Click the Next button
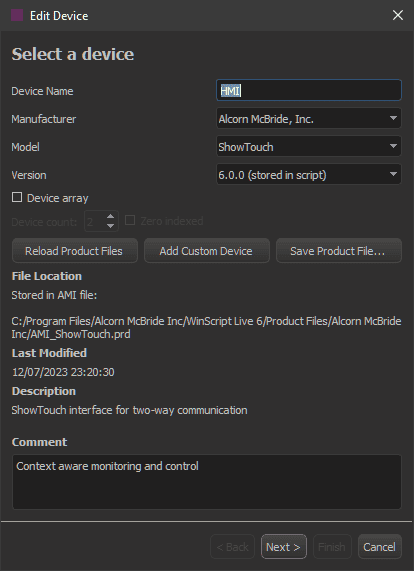Viewport: 414px width, 571px height. [x=284, y=547]
